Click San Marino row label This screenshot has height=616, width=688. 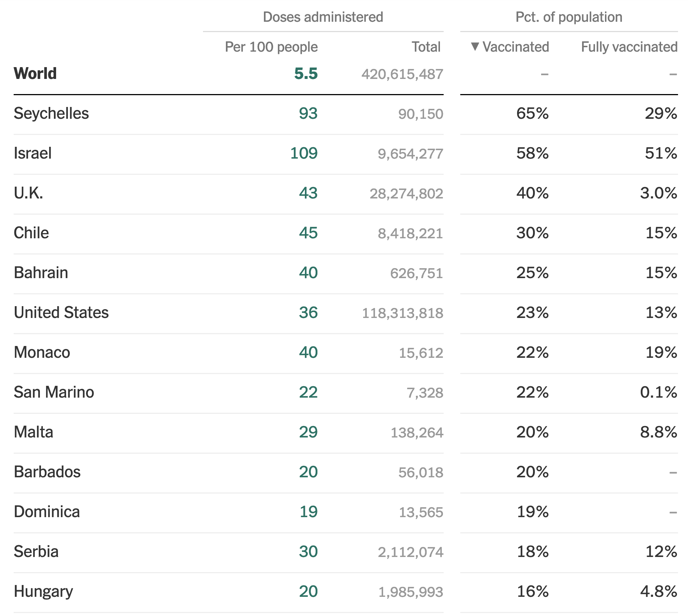pos(54,392)
